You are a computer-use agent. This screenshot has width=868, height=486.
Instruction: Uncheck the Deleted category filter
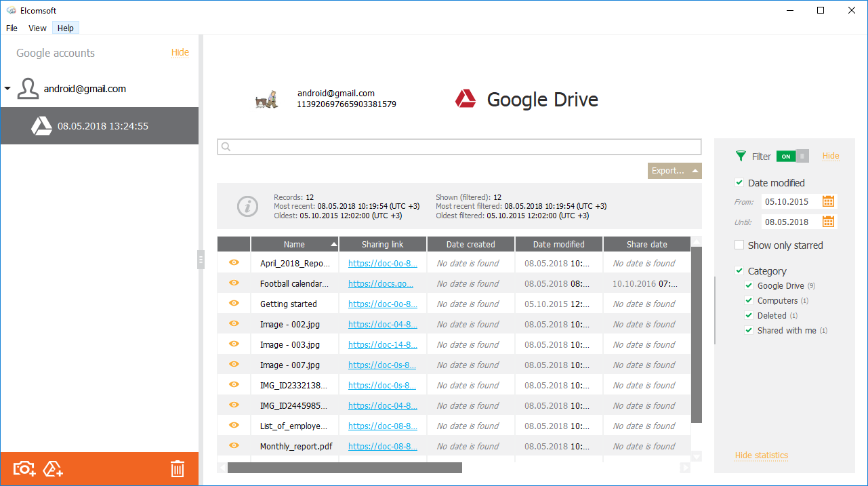point(749,315)
